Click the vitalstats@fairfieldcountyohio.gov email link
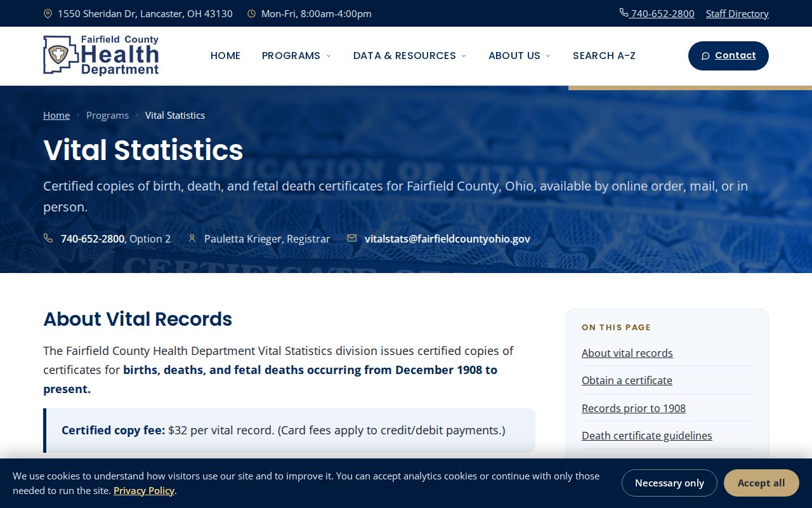 click(447, 239)
